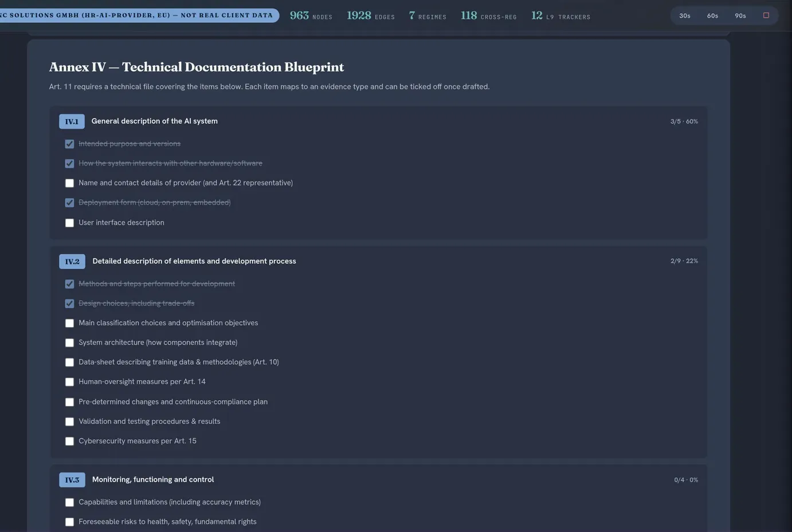Tick Validation and testing procedures & results
The width and height of the screenshot is (792, 532).
69,421
